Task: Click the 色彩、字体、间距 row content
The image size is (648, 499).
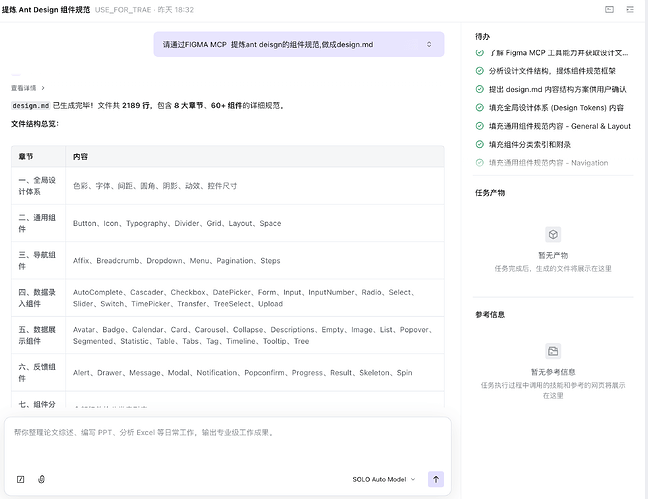Action: (155, 186)
